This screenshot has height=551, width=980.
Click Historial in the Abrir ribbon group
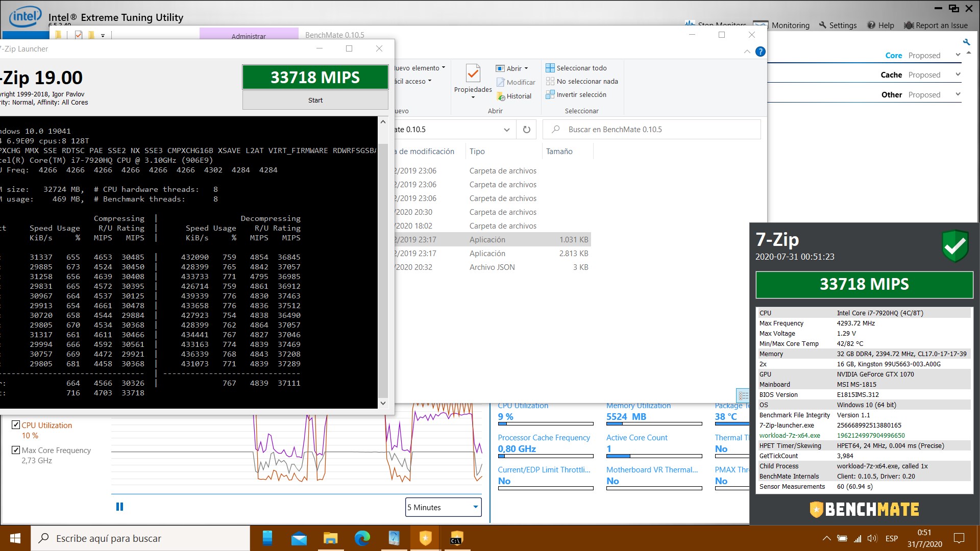click(x=514, y=96)
